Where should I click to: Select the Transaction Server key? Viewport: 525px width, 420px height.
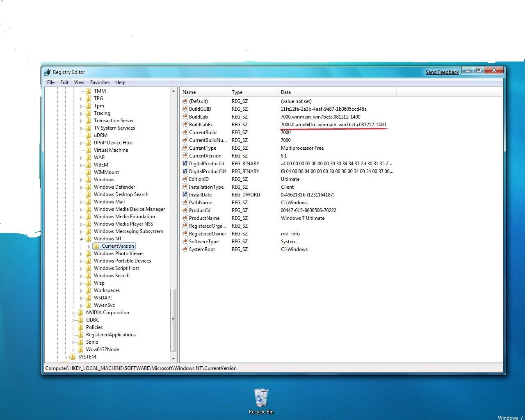tap(114, 121)
